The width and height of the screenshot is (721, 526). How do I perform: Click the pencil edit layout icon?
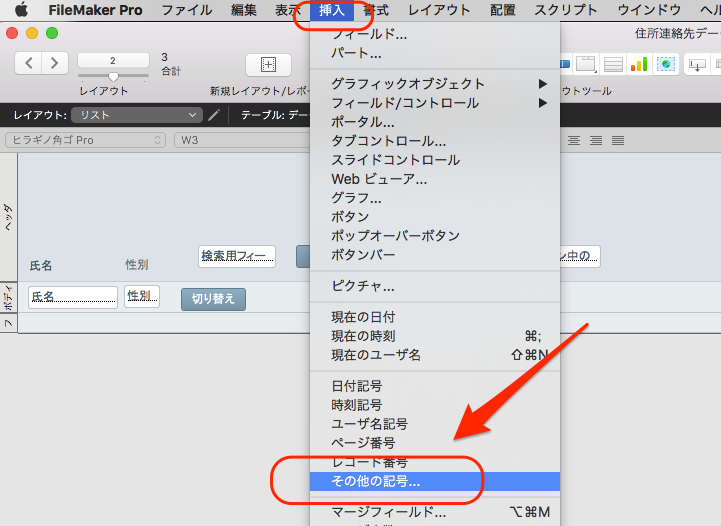point(214,115)
